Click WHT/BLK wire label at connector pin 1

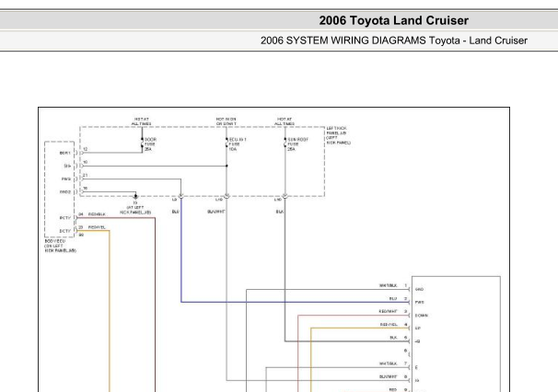[388, 285]
